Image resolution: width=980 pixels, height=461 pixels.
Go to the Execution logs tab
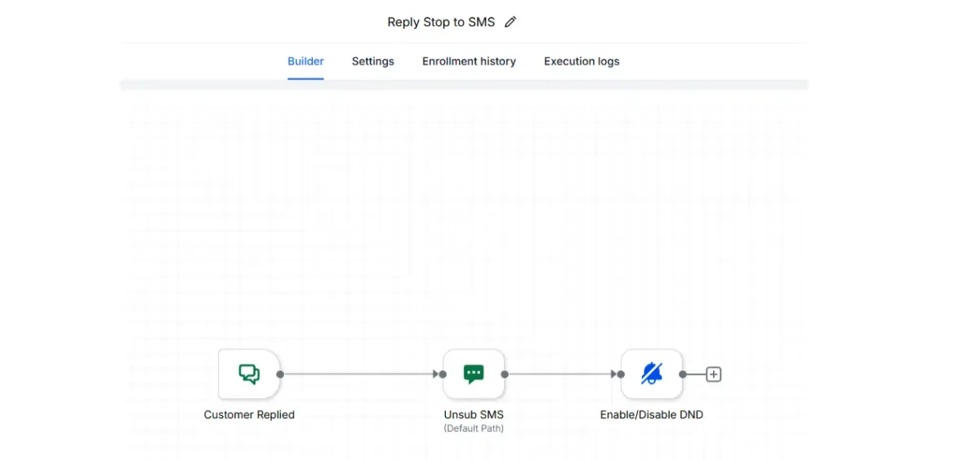click(581, 61)
